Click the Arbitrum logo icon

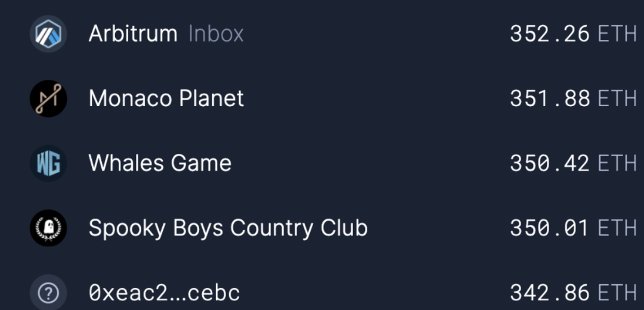[x=48, y=33]
